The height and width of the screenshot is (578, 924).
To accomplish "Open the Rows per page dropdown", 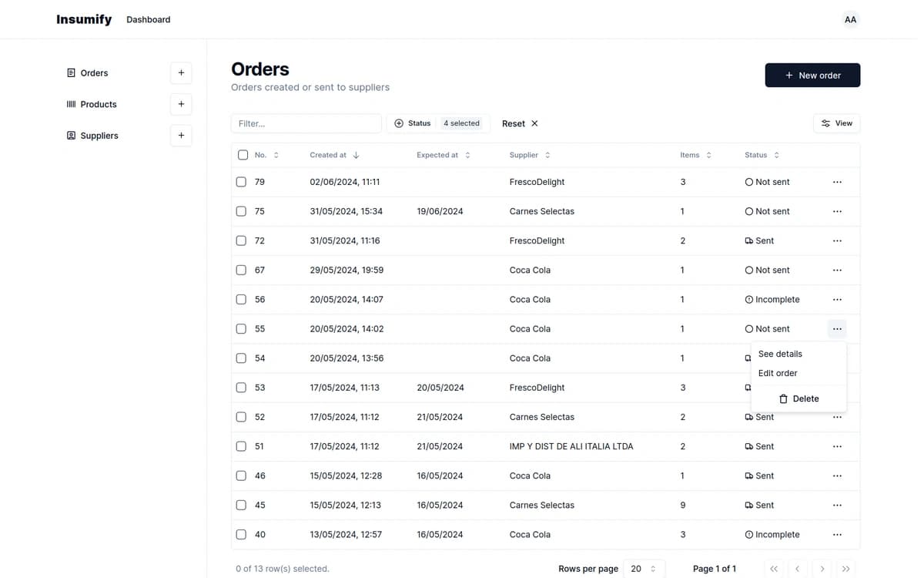I will pyautogui.click(x=644, y=569).
